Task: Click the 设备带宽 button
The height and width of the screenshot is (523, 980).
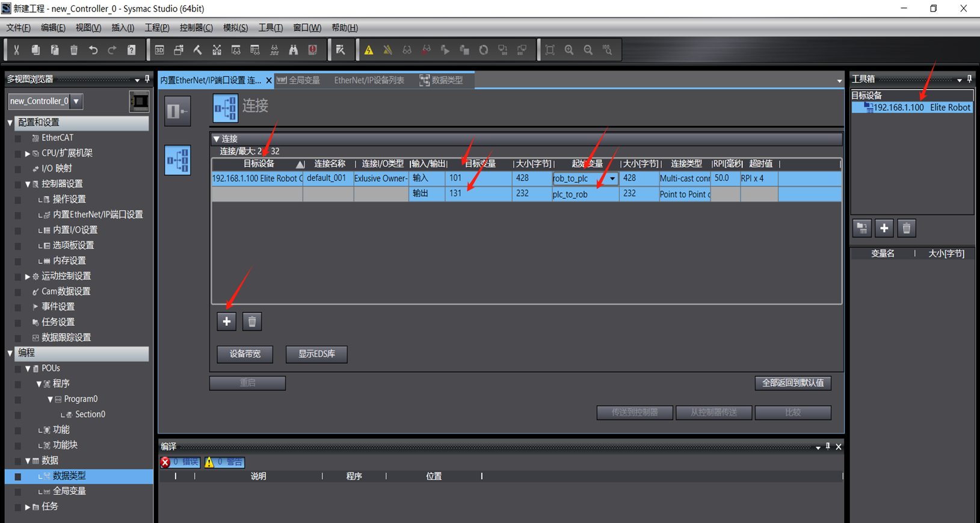Action: 245,354
